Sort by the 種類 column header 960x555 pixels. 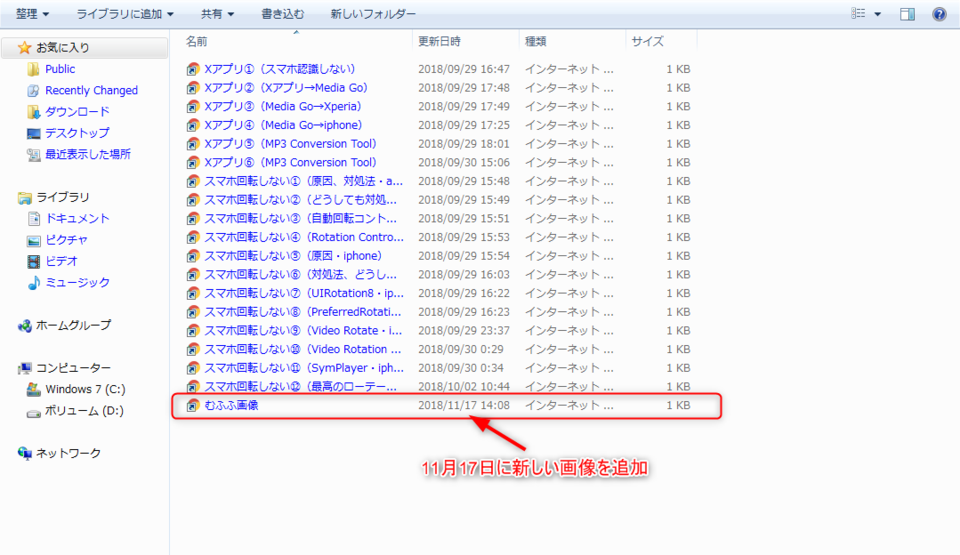pos(535,41)
